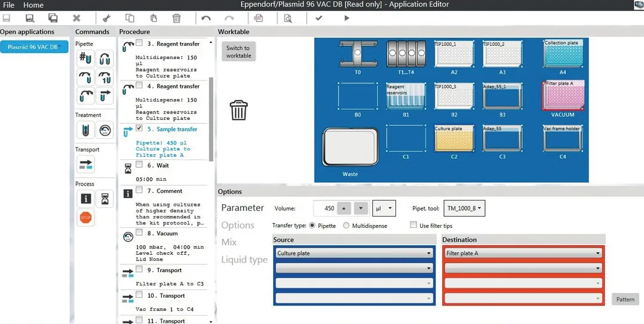Open the File menu
The height and width of the screenshot is (324, 644).
click(8, 5)
